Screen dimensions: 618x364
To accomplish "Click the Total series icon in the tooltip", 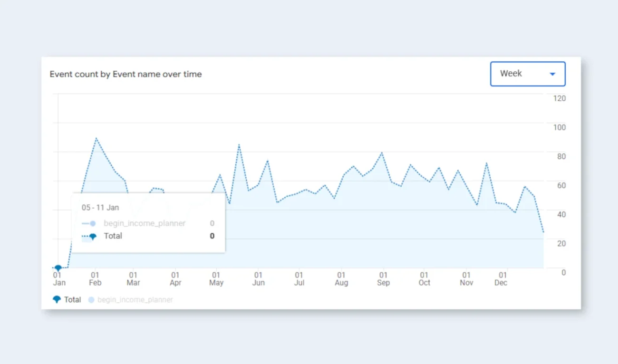I will [89, 236].
